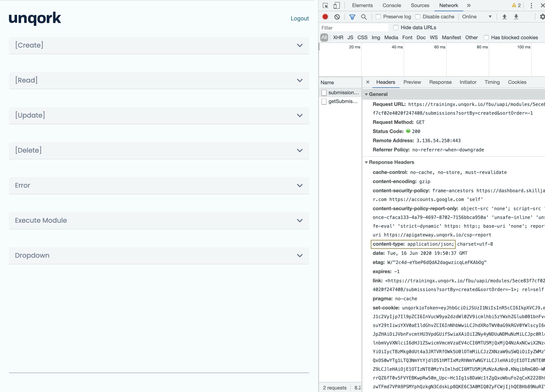Import HAR file upload arrow icon
Viewport: 545px width, 392px height.
point(504,17)
